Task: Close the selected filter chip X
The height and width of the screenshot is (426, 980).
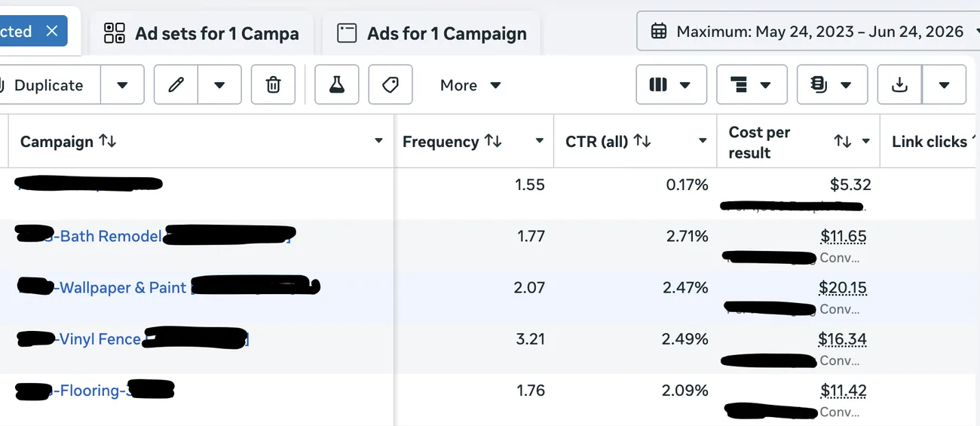Action: pyautogui.click(x=51, y=31)
